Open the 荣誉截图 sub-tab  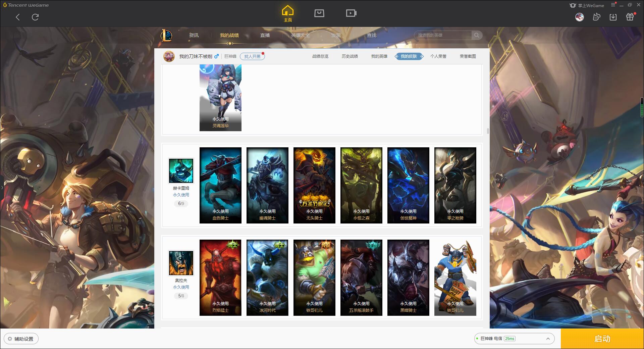pos(468,56)
